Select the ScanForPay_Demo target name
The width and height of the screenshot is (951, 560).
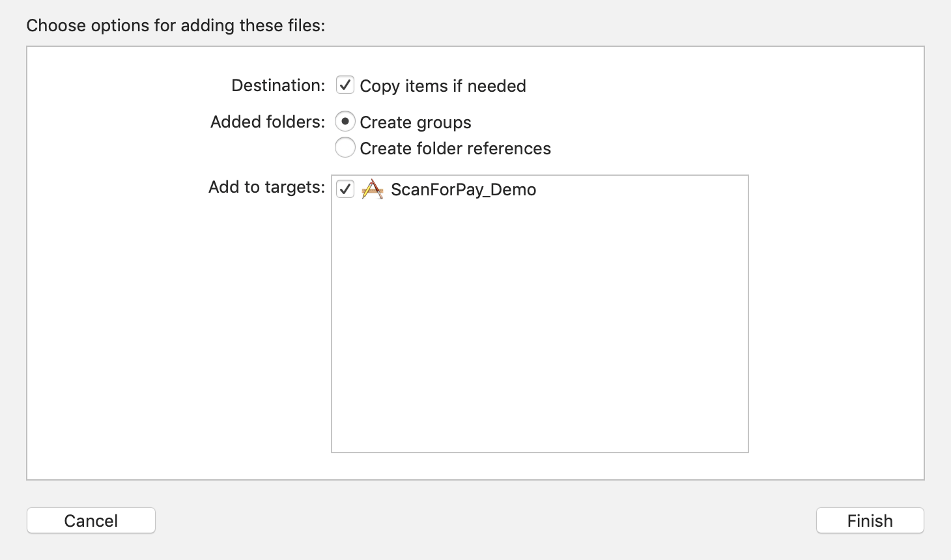click(463, 189)
